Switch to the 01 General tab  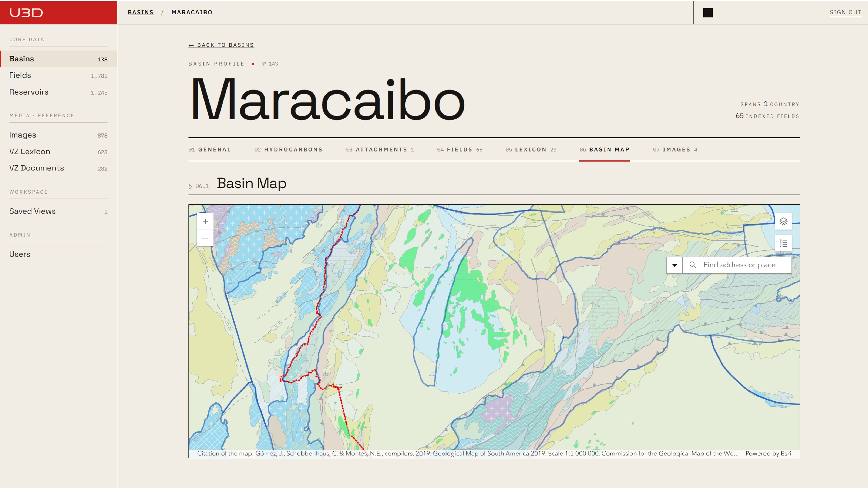(210, 150)
